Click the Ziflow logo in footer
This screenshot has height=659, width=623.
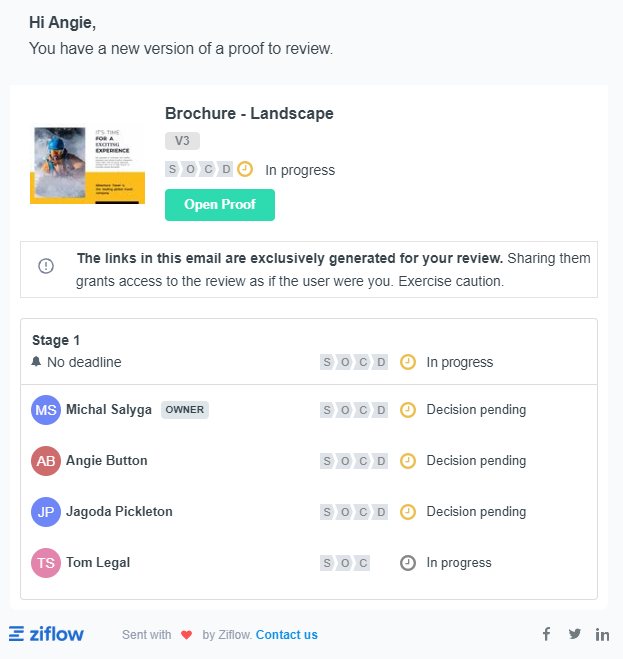coord(47,634)
